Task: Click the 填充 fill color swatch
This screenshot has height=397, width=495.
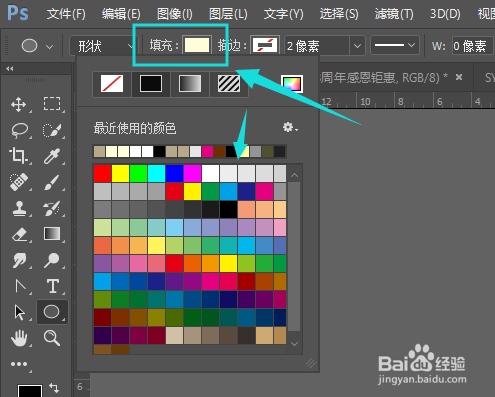Action: pos(197,45)
